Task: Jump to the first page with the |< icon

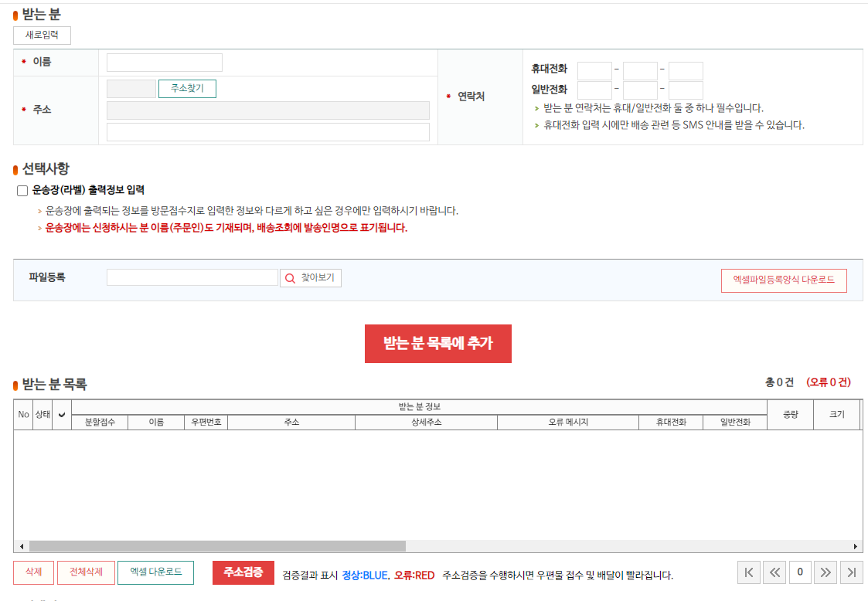Action: click(x=748, y=572)
